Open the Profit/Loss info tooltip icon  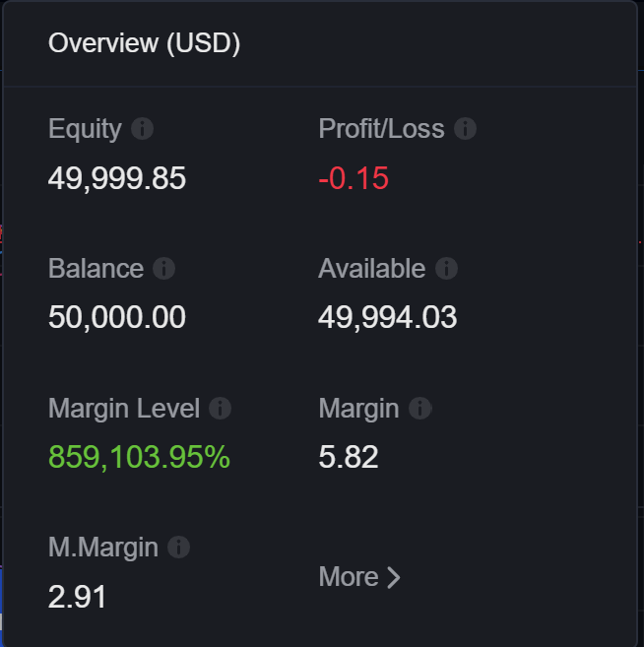(466, 129)
